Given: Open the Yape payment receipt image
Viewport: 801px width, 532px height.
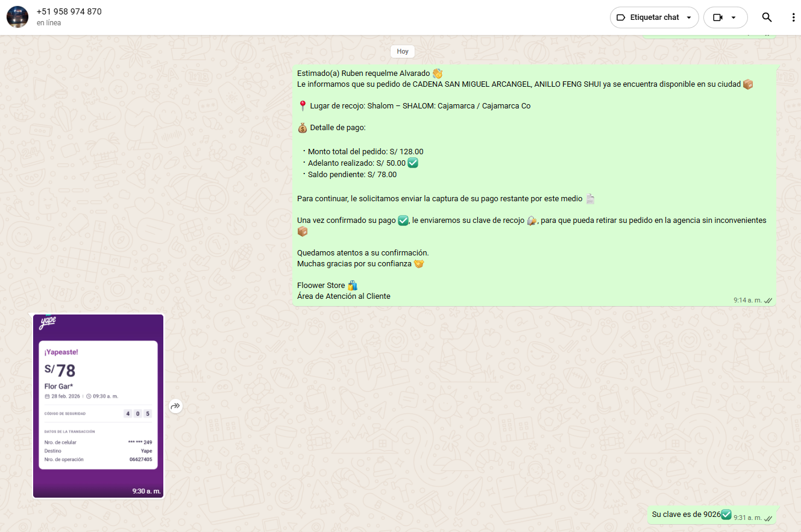Looking at the screenshot, I should (98, 405).
